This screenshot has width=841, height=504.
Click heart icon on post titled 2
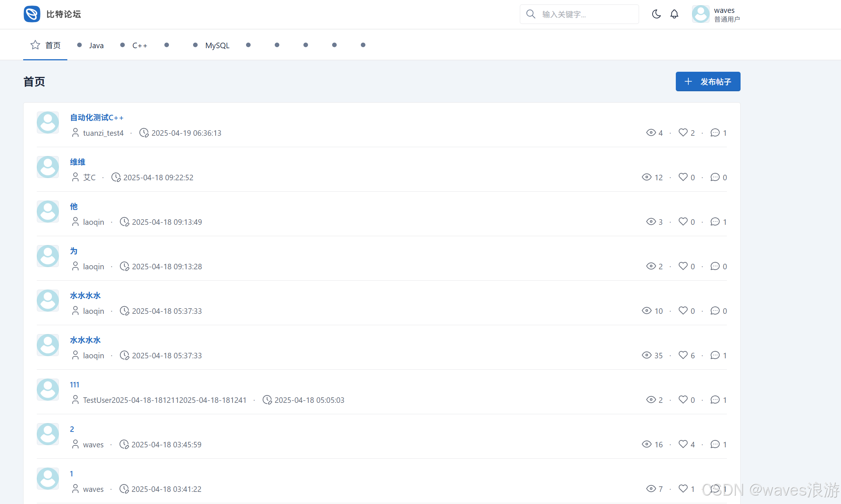tap(683, 444)
